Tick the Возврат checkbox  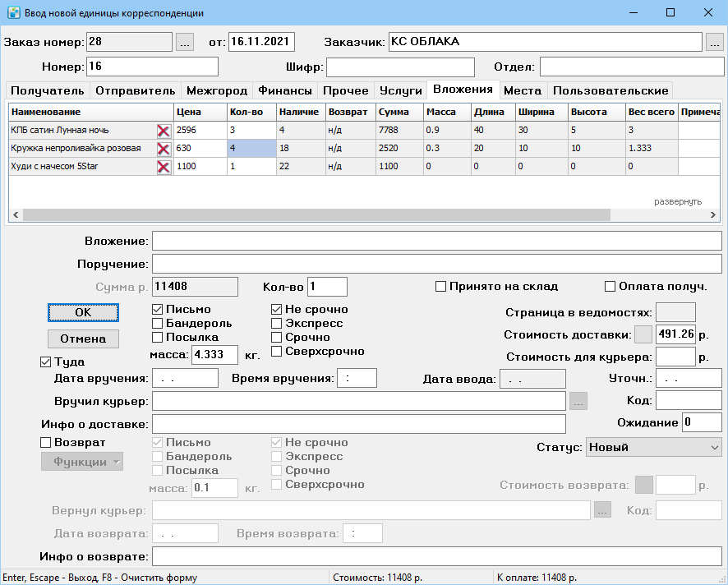click(x=45, y=443)
